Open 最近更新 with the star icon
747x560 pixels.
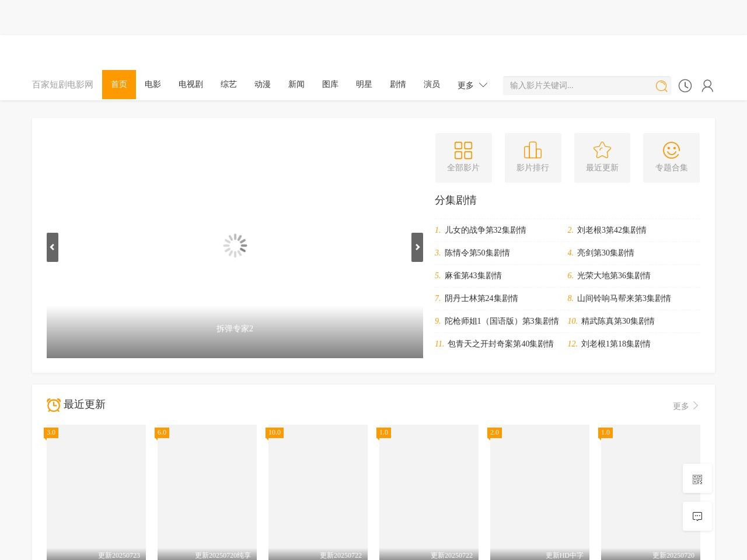(602, 157)
